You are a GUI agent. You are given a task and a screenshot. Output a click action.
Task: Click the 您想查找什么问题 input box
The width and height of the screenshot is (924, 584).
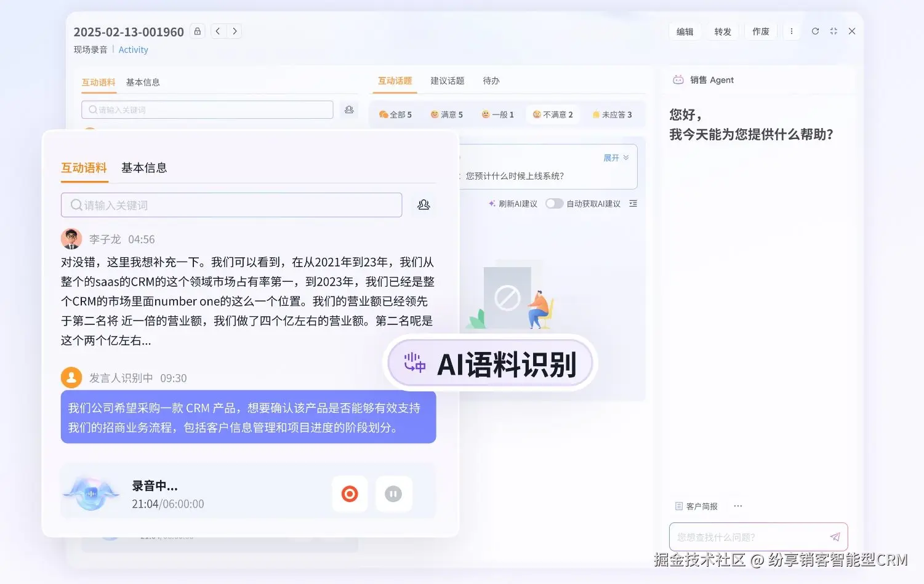point(758,537)
